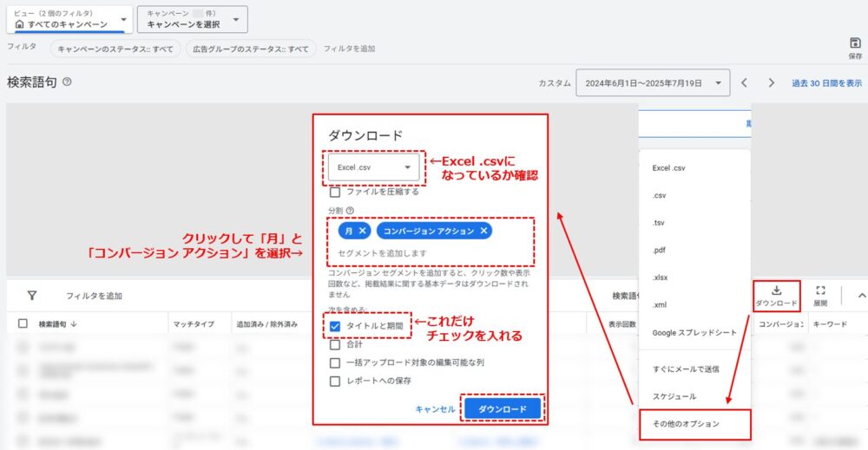868x450 pixels.
Task: Click the blue ダウンロード button in dialog
Action: pos(503,408)
